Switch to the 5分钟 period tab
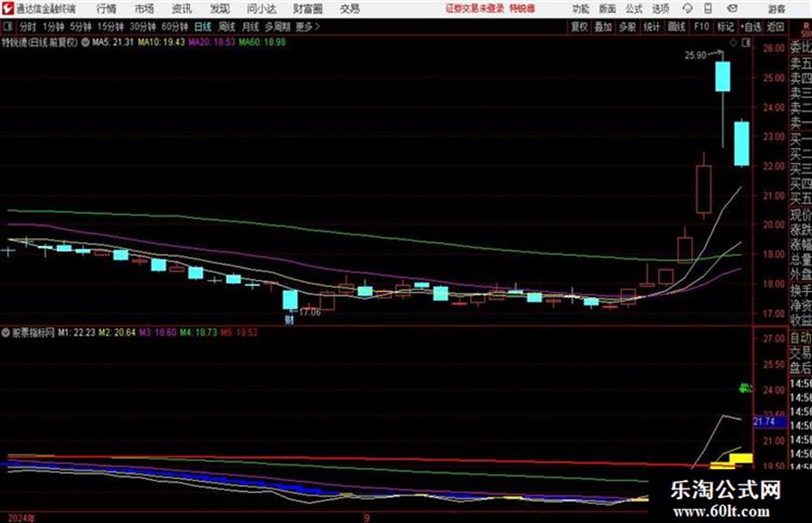The width and height of the screenshot is (812, 523). click(x=81, y=27)
